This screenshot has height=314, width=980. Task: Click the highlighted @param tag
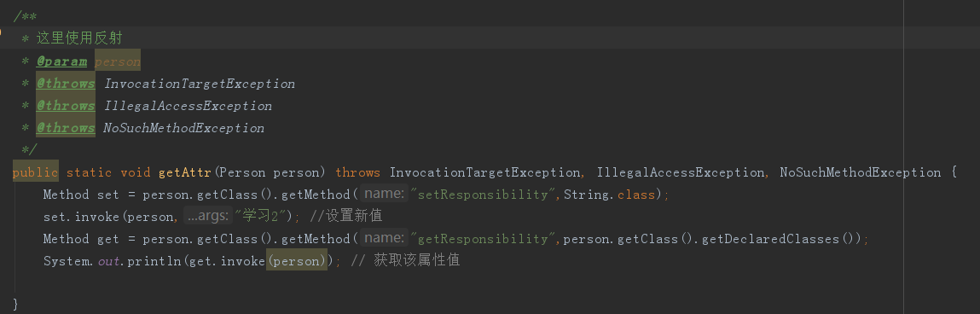click(61, 61)
